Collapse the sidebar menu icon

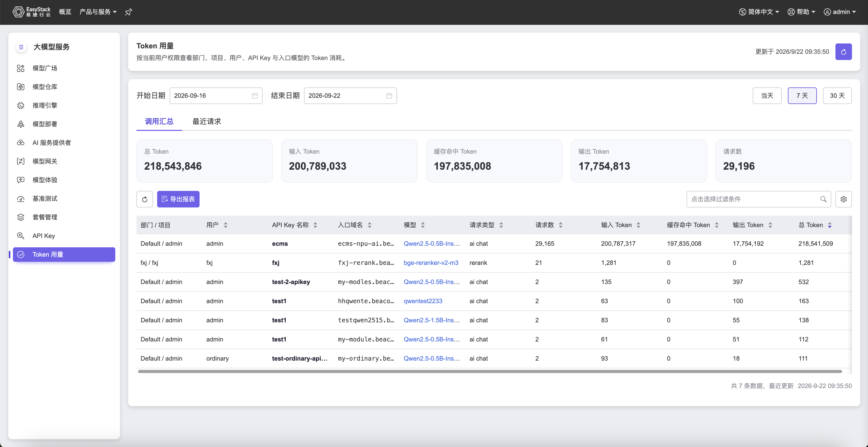click(x=21, y=47)
